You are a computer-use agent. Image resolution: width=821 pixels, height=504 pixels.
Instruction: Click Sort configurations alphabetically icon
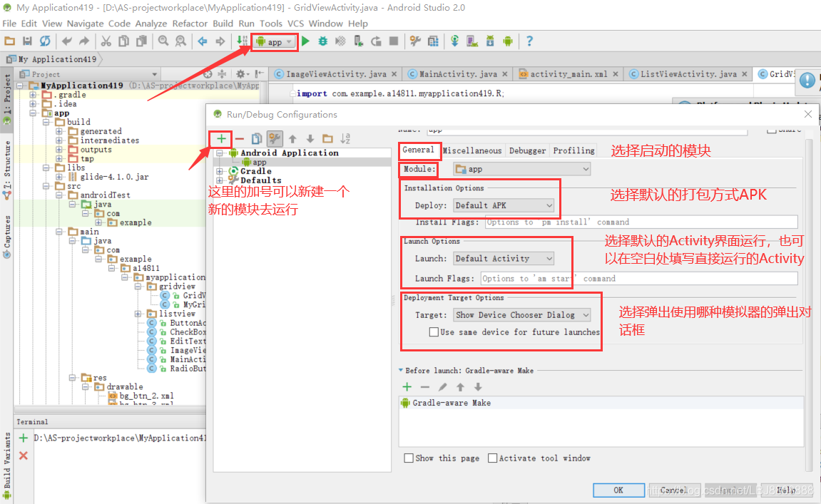pos(345,139)
